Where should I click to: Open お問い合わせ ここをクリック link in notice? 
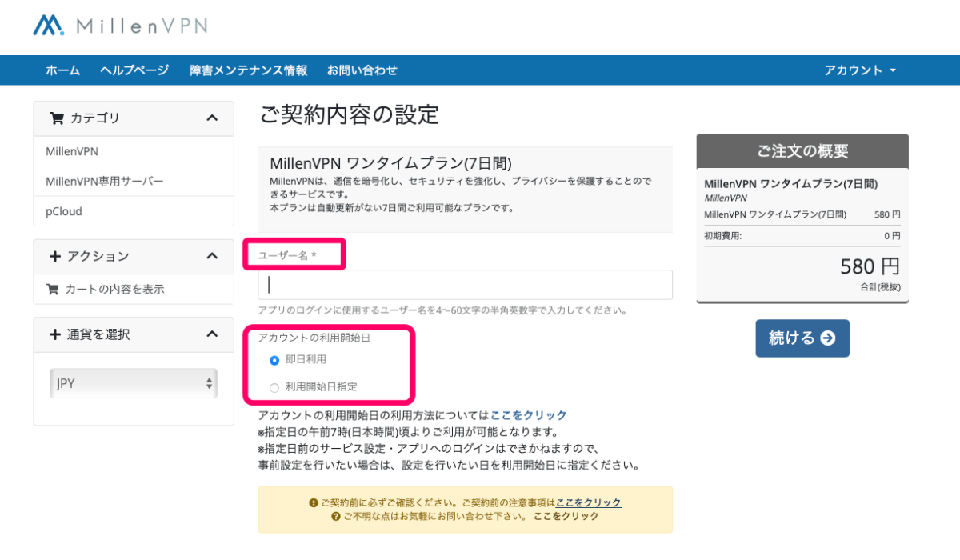coord(566,516)
